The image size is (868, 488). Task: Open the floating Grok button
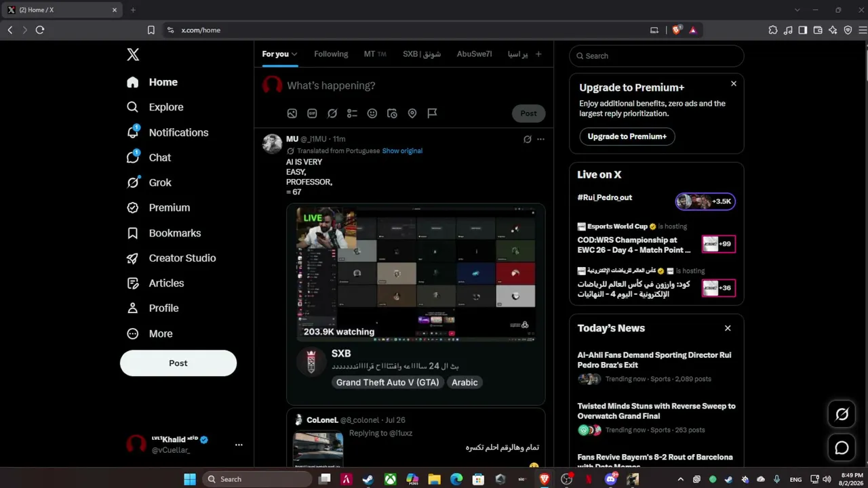coord(842,414)
